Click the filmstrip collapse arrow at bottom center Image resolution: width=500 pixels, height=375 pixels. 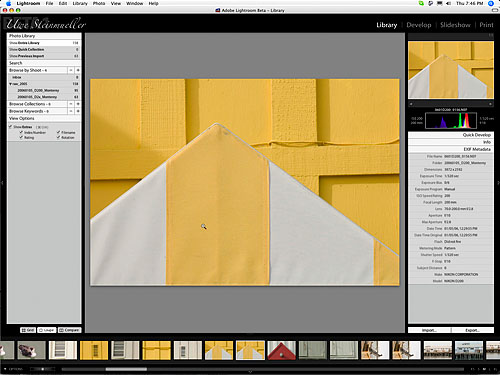(x=250, y=371)
